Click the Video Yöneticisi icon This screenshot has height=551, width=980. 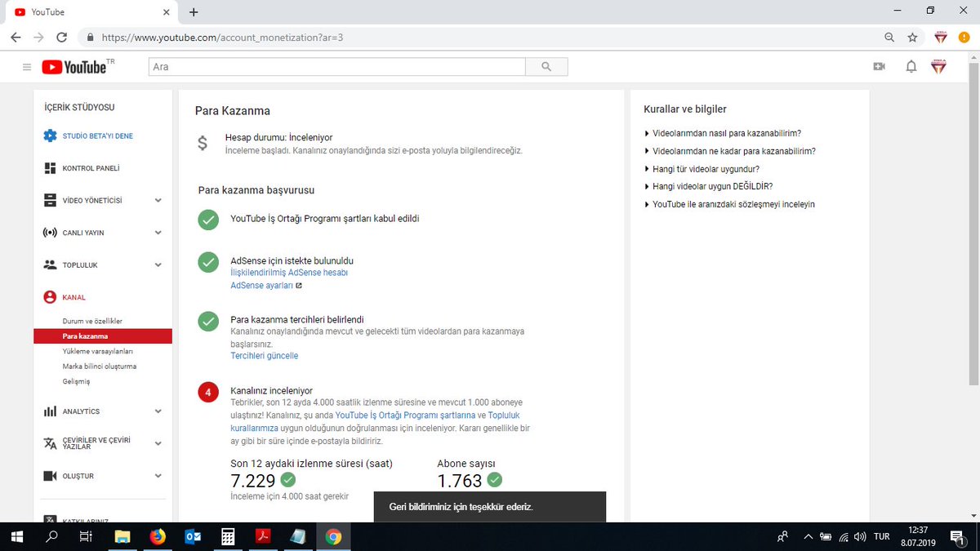click(x=50, y=200)
